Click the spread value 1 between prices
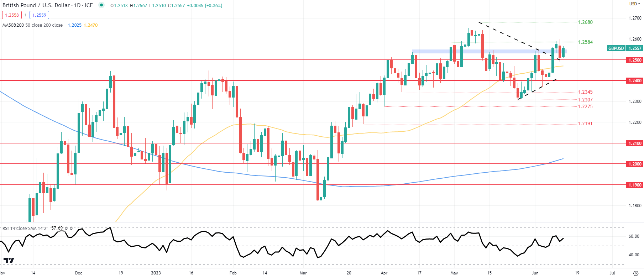The height and width of the screenshot is (278, 644). point(26,15)
